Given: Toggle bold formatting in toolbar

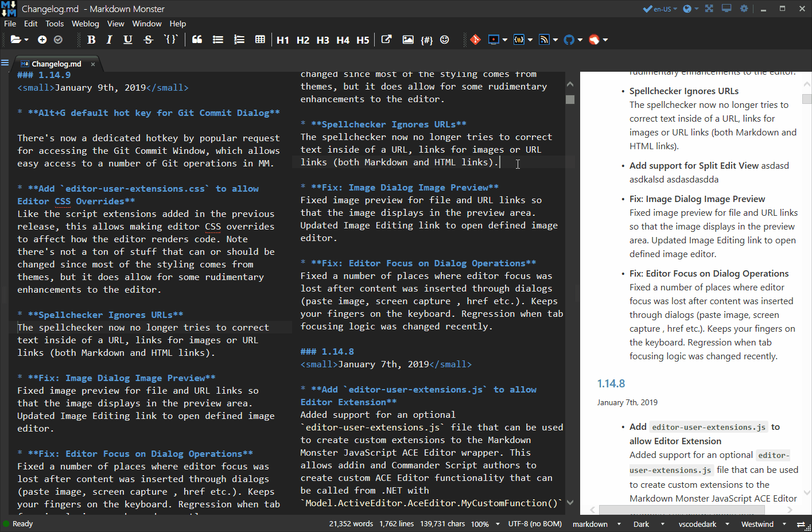Looking at the screenshot, I should pyautogui.click(x=91, y=40).
